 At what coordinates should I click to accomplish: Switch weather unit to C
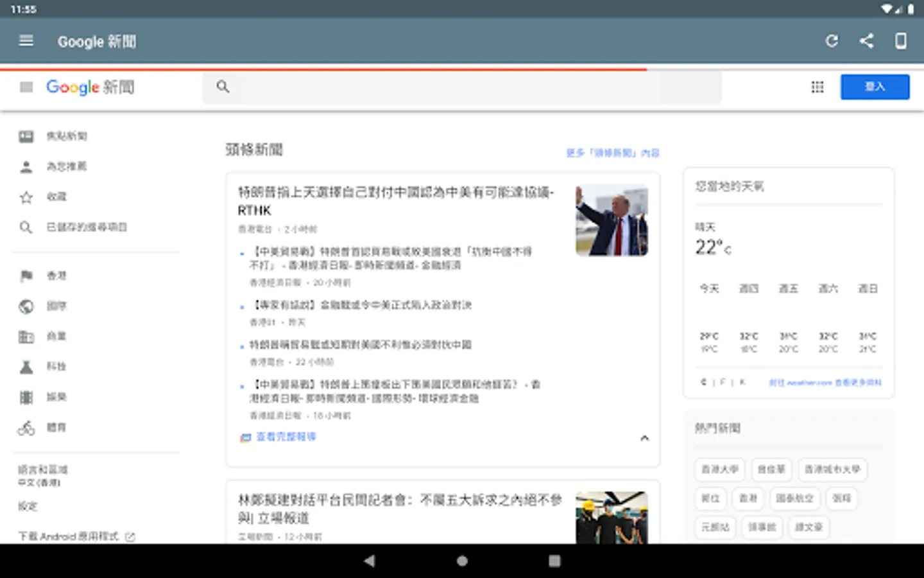tap(703, 382)
